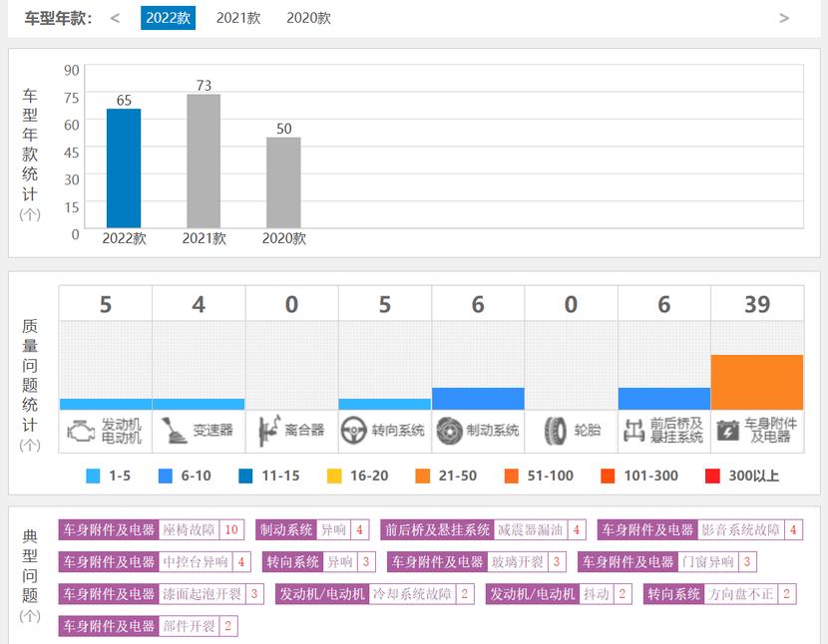Click the 1-5 legend color swatch

tap(93, 477)
